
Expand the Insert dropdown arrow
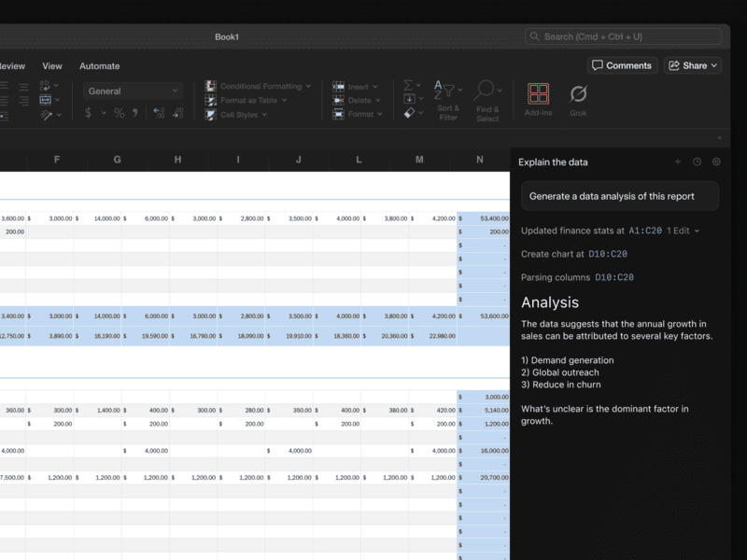[375, 87]
